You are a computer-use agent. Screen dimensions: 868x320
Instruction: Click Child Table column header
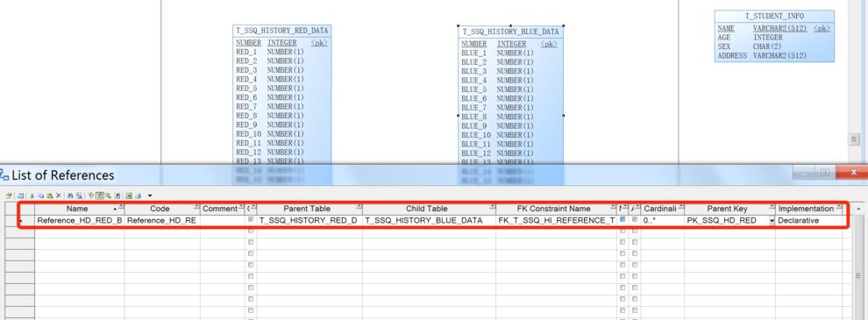pos(426,209)
